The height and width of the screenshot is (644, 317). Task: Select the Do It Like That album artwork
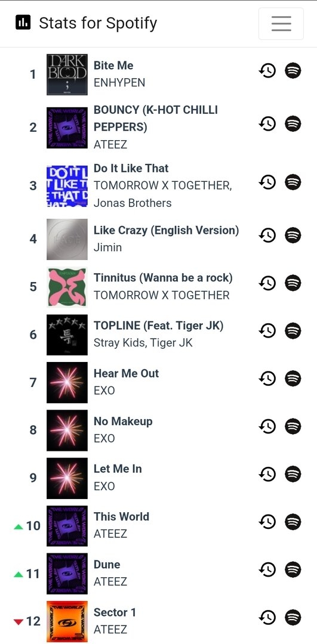[67, 185]
